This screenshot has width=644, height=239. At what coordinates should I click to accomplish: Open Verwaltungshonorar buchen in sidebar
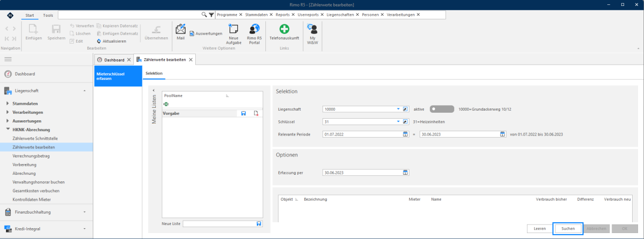(x=39, y=182)
